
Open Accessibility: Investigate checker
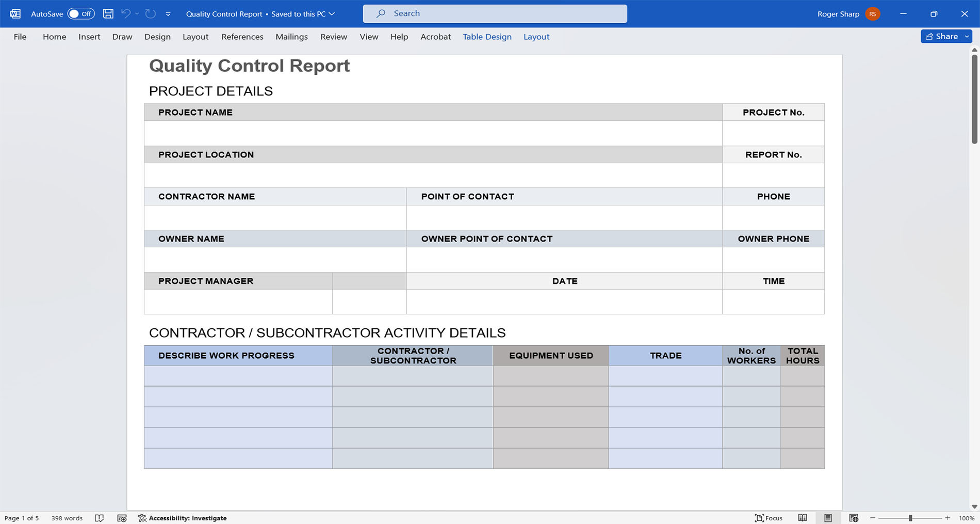pos(182,518)
